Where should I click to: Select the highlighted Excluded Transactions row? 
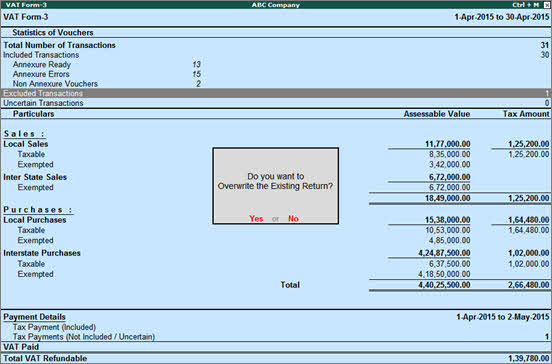(x=276, y=93)
